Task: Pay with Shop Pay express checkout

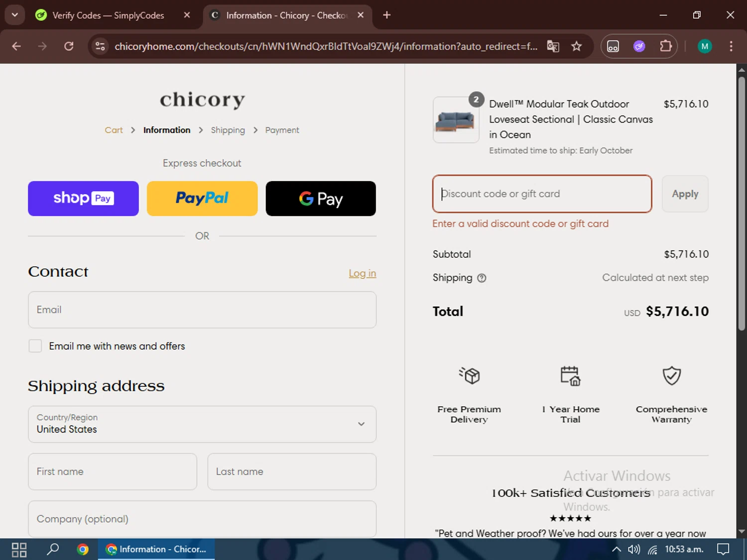Action: (83, 199)
